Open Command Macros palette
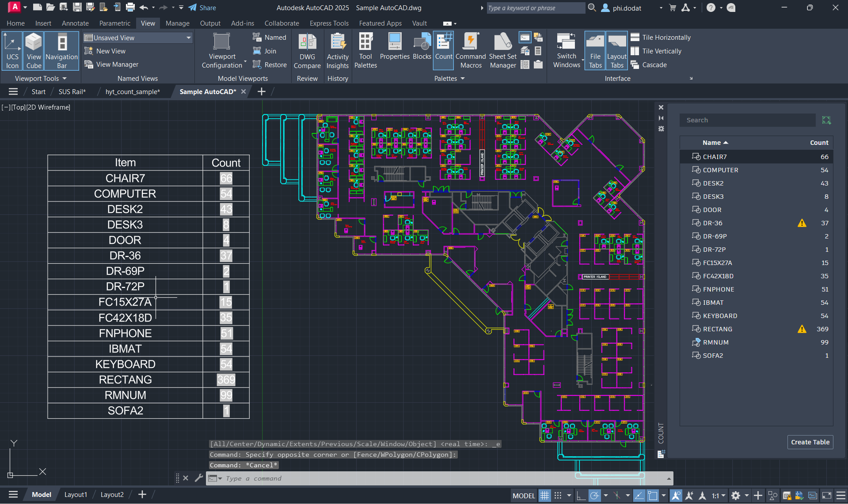 coord(471,51)
